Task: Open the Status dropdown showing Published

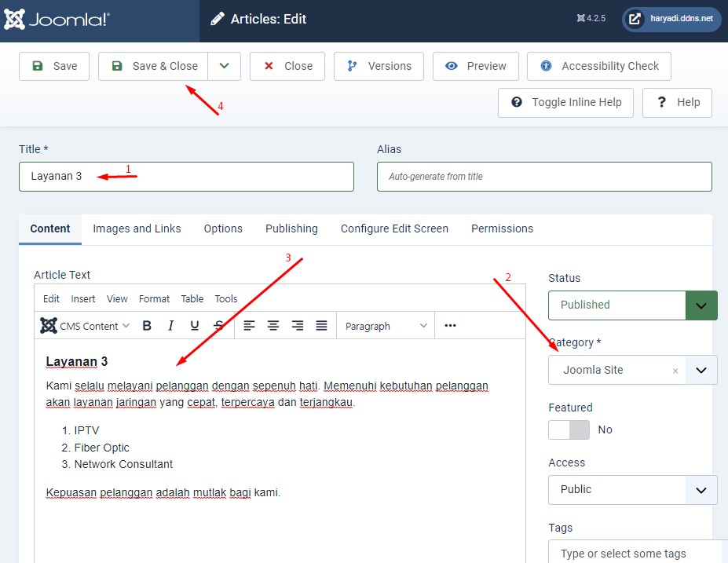Action: point(632,305)
